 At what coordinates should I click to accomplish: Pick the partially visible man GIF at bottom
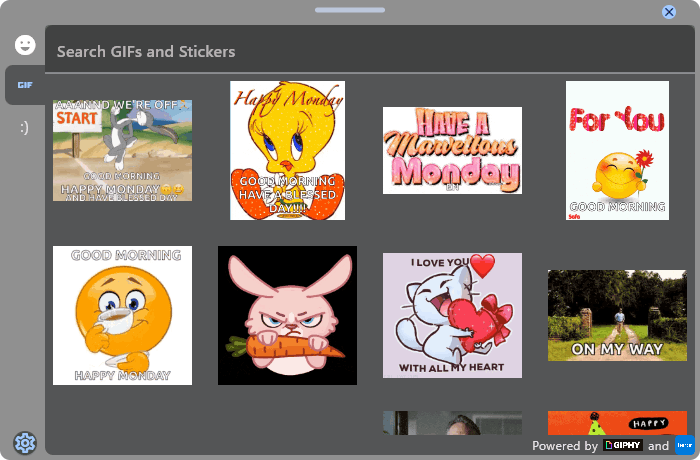coord(452,422)
